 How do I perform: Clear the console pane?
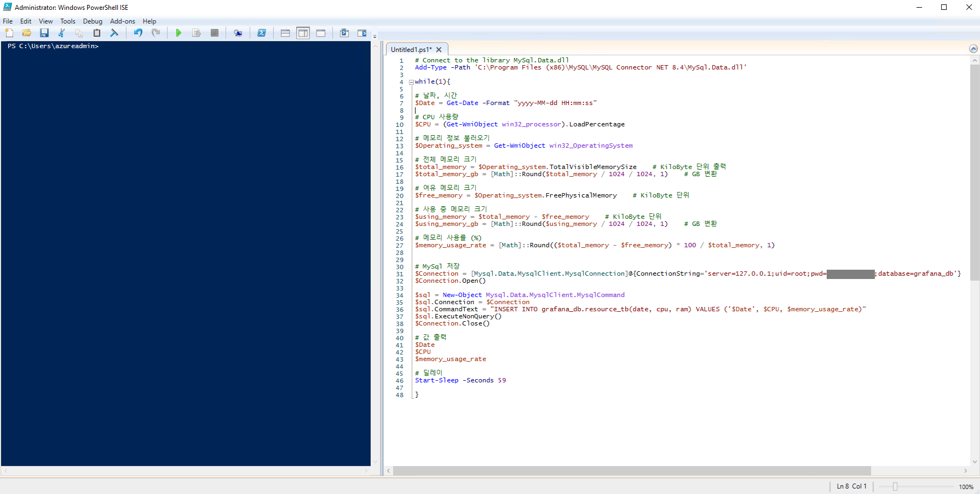pyautogui.click(x=114, y=33)
